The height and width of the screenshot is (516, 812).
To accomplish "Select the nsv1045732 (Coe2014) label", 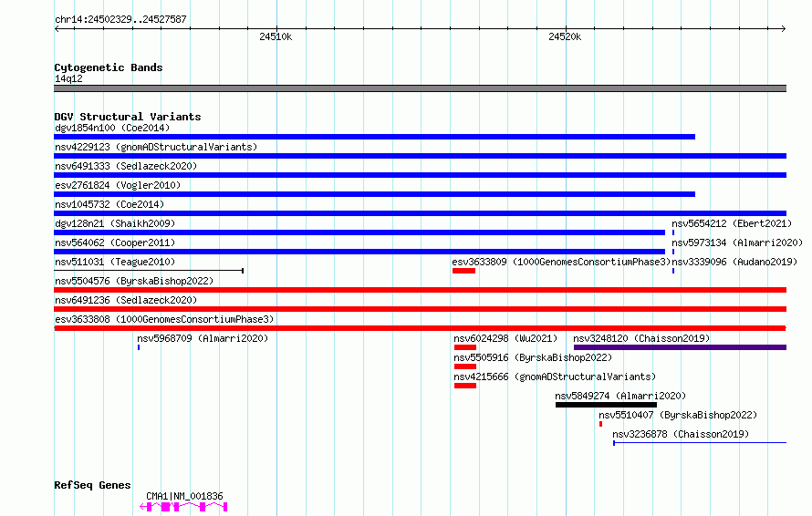I will click(109, 204).
